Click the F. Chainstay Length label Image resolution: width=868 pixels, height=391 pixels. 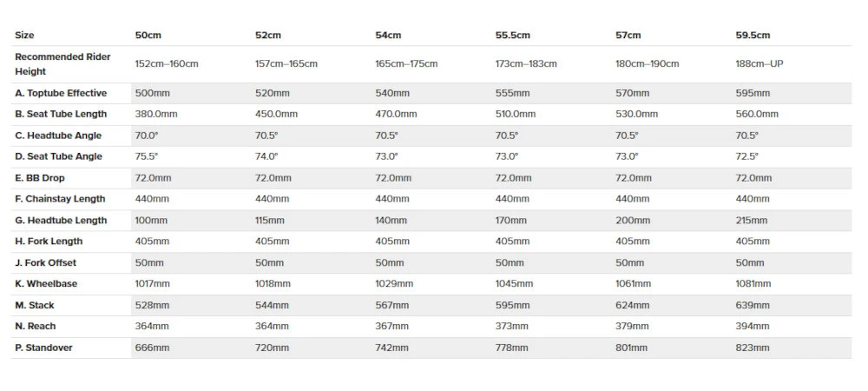[x=60, y=199]
